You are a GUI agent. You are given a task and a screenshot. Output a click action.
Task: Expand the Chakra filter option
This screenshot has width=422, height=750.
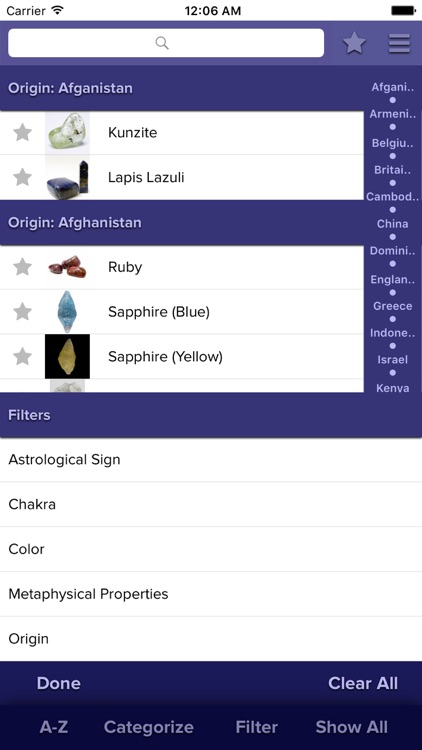[x=211, y=504]
